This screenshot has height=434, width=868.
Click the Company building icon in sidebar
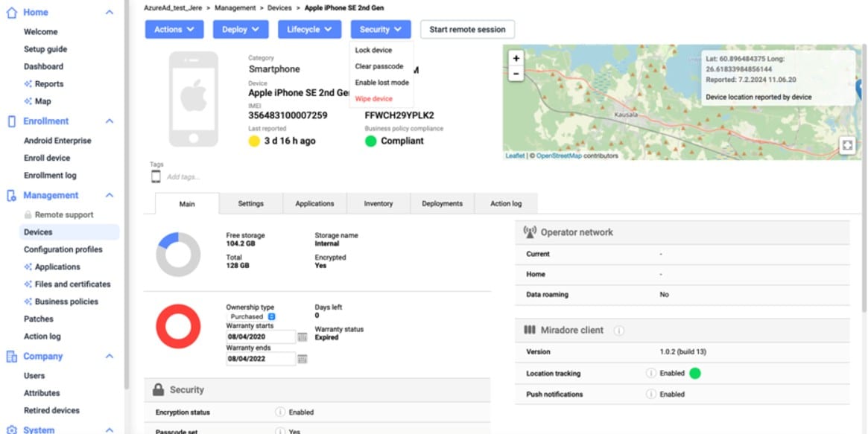click(12, 356)
